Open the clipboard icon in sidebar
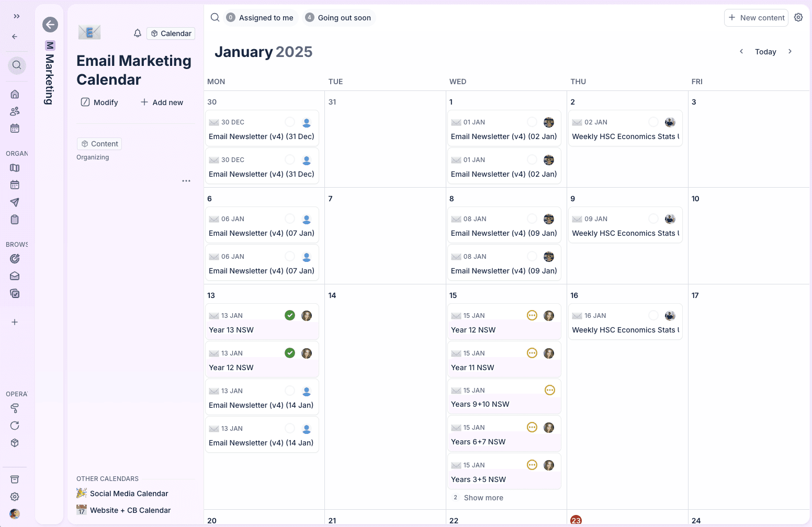 pos(15,220)
